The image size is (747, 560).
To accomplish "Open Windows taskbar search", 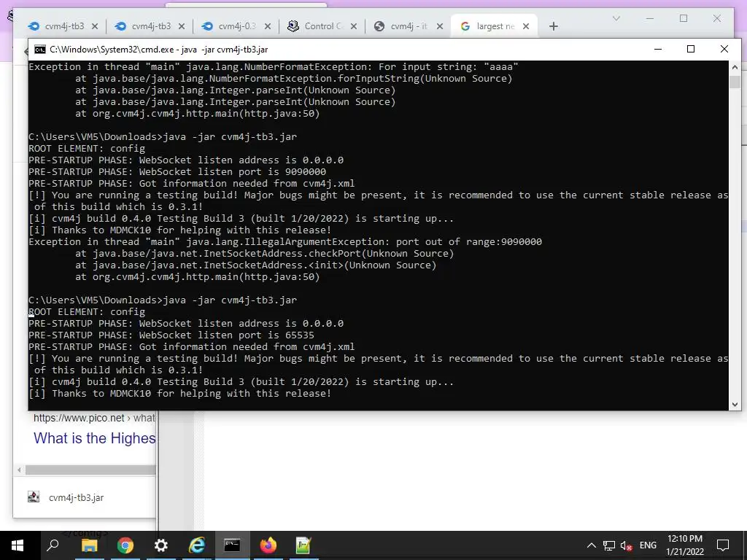I will click(x=53, y=545).
